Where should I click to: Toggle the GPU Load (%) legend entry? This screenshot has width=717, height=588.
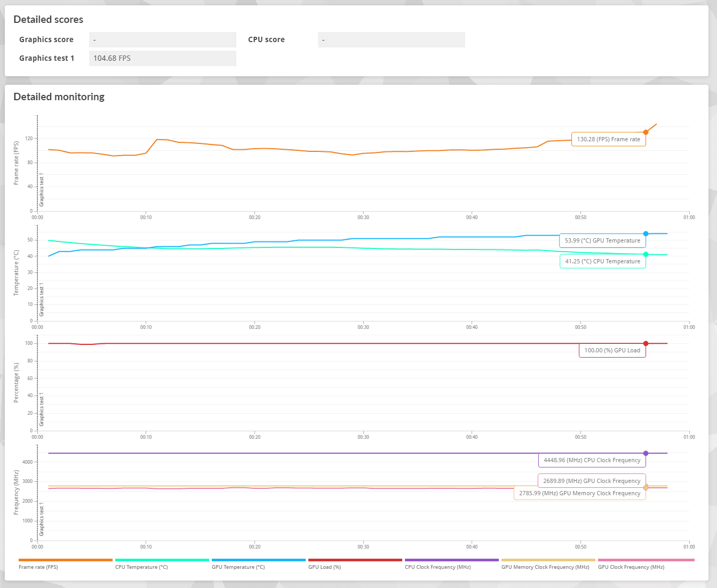click(355, 563)
